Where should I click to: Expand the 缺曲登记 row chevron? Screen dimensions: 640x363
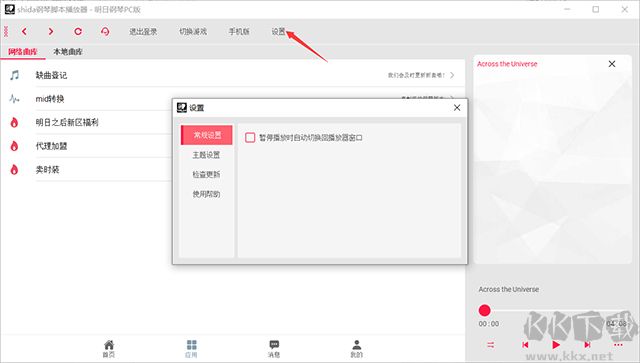(x=452, y=75)
